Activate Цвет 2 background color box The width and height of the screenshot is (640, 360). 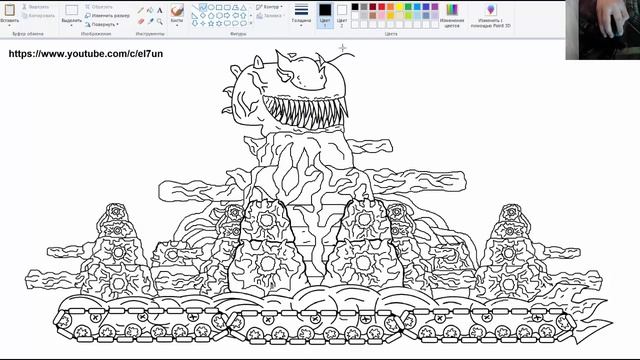pos(342,15)
